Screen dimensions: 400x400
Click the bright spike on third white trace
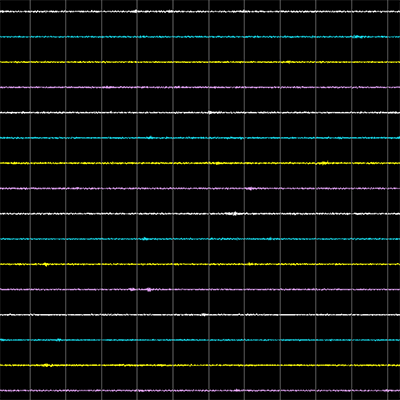(235, 213)
